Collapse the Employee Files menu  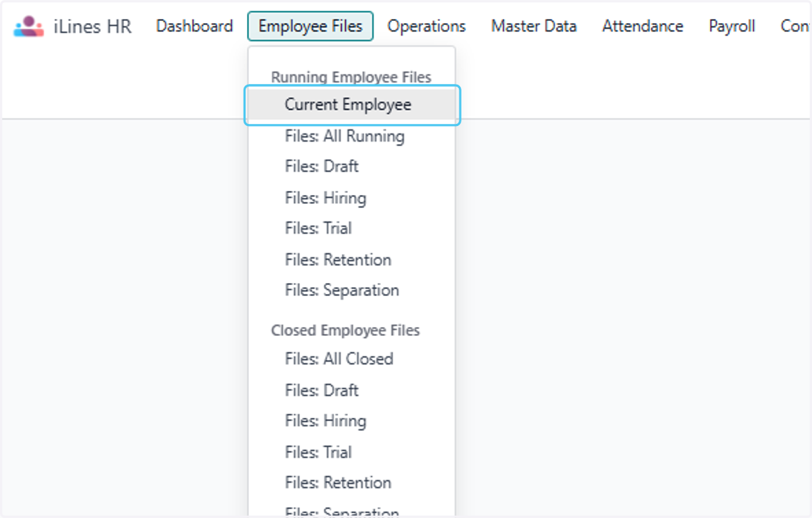tap(311, 26)
